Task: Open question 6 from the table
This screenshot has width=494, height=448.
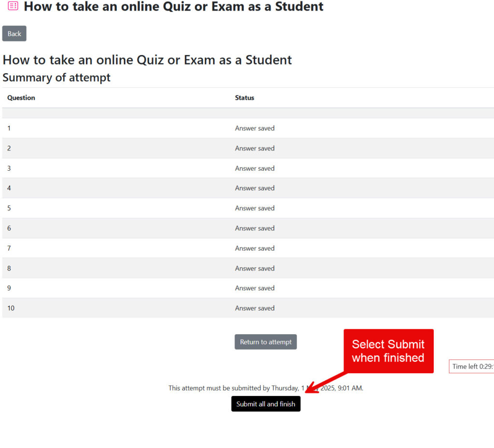Action: coord(9,228)
